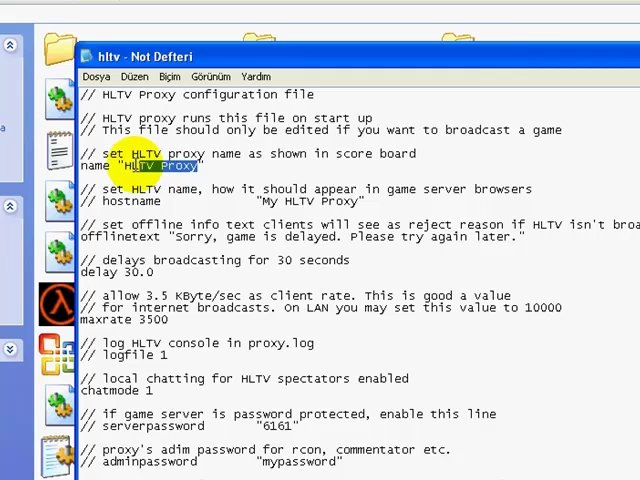This screenshot has width=640, height=480.
Task: Click the comment "local chatting for HLTV spectators enabled"
Action: [244, 379]
